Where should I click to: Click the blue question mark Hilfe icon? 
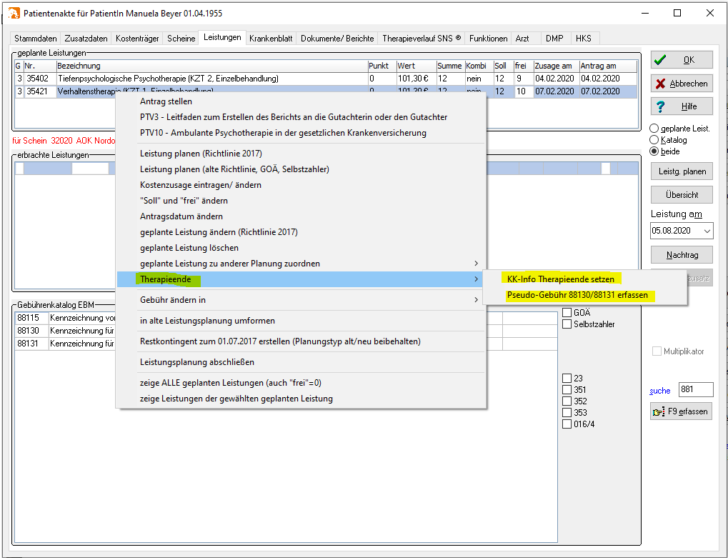(x=659, y=106)
